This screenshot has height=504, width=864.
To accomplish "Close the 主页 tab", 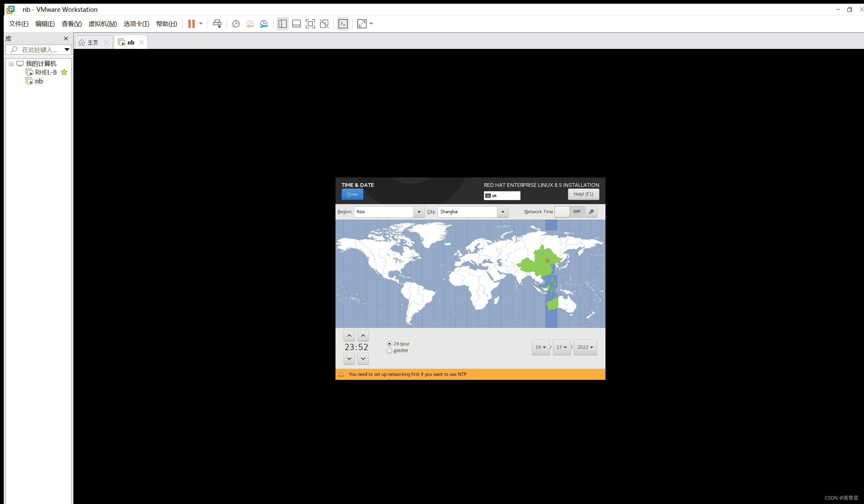I will pyautogui.click(x=107, y=43).
